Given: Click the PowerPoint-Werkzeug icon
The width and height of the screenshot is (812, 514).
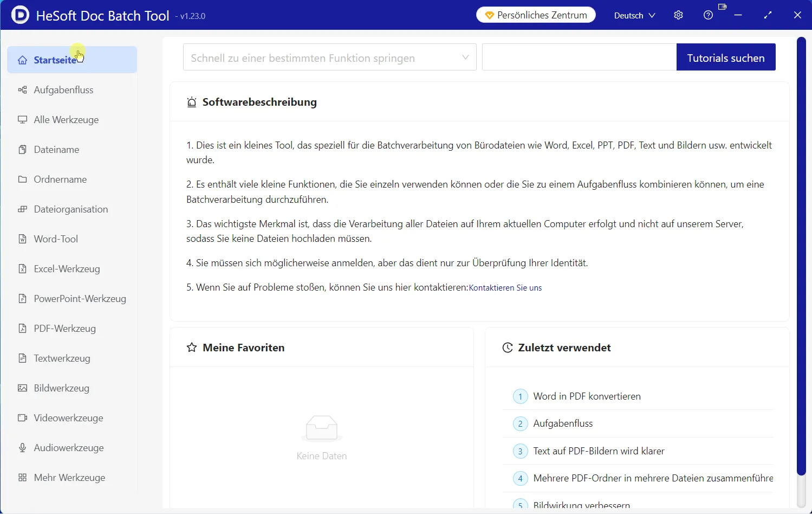Looking at the screenshot, I should coord(22,299).
